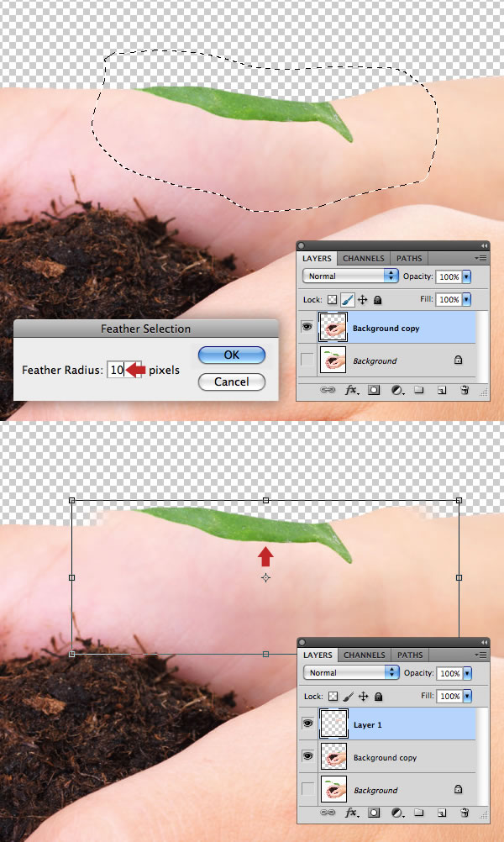Toggle lock all padlock in the Layer 1 panel
The width and height of the screenshot is (504, 842).
[378, 697]
